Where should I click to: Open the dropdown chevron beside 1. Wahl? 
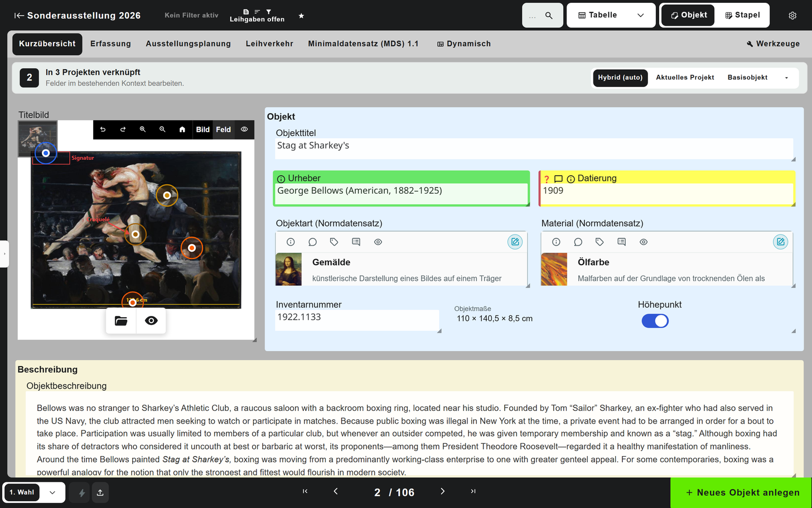[52, 492]
